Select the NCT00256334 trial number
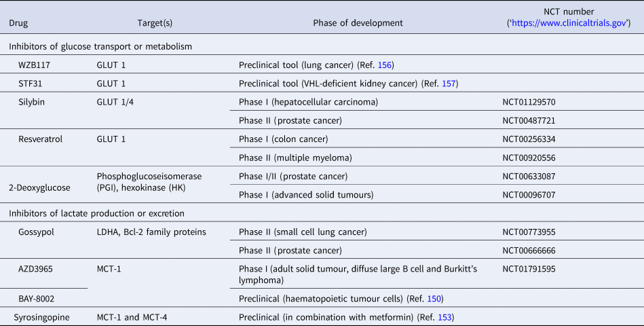 click(x=529, y=139)
